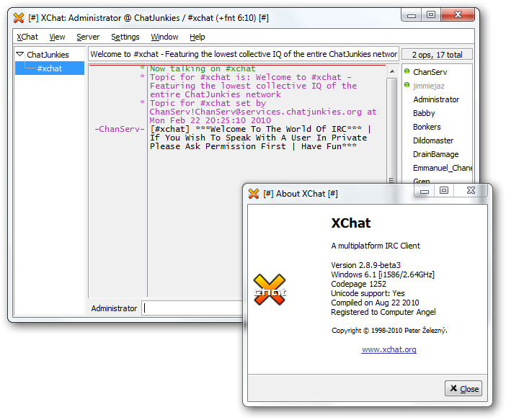Click ChanServ's green op status dot
The width and height of the screenshot is (506, 420).
[x=407, y=71]
